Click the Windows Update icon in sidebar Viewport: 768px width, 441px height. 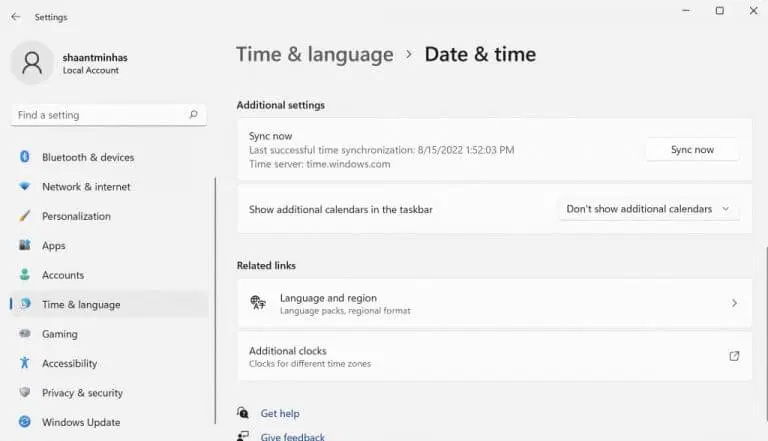24,422
